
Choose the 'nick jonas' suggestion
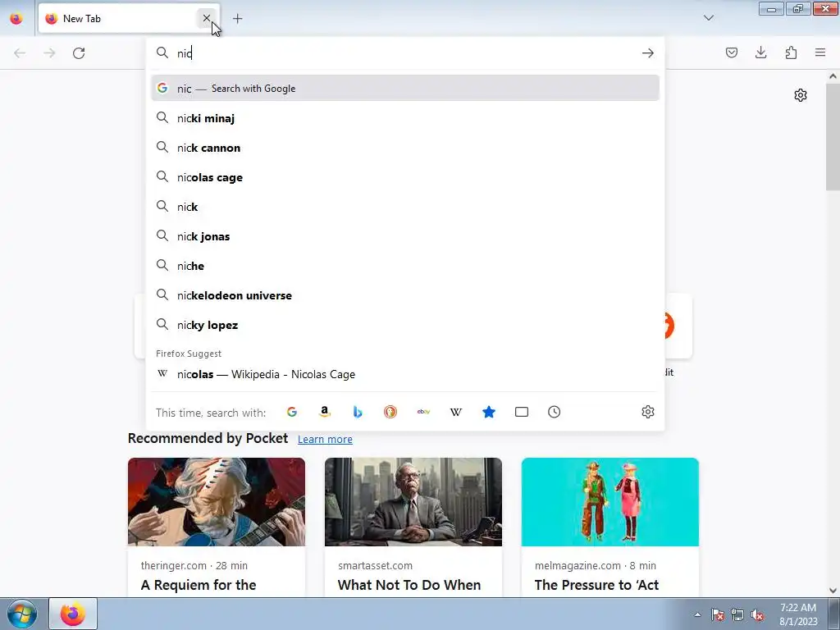click(405, 236)
